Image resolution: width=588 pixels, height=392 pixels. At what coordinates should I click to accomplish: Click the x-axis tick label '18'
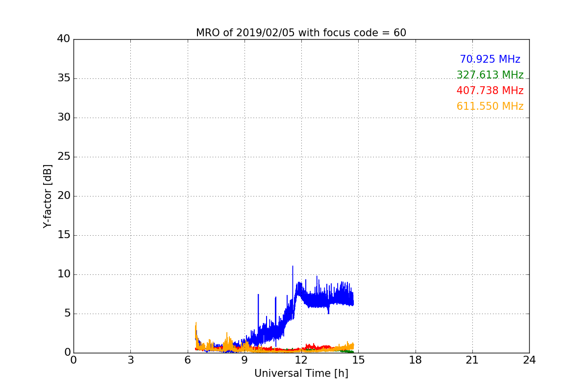[416, 360]
